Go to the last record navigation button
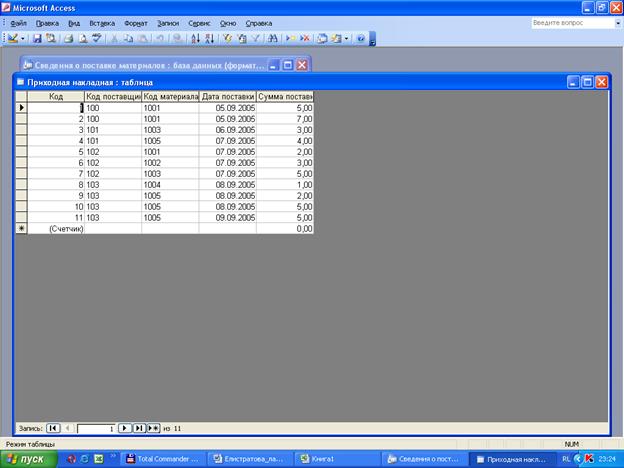 139,428
